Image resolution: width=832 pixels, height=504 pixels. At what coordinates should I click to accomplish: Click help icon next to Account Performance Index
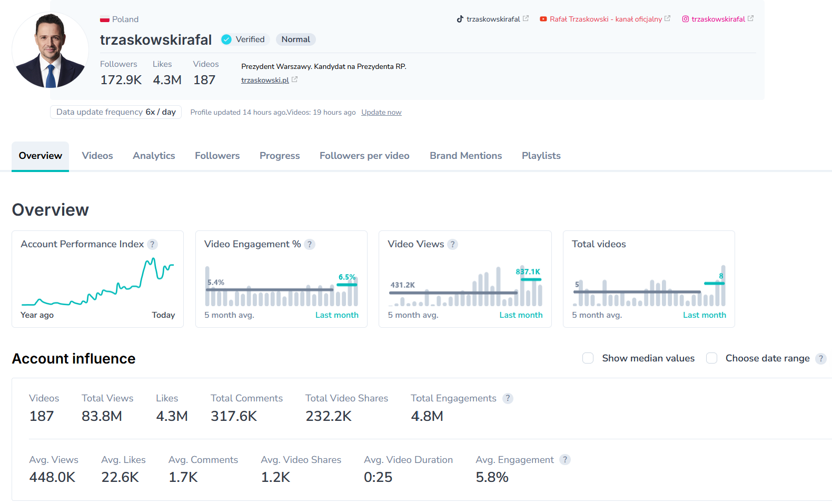click(152, 244)
